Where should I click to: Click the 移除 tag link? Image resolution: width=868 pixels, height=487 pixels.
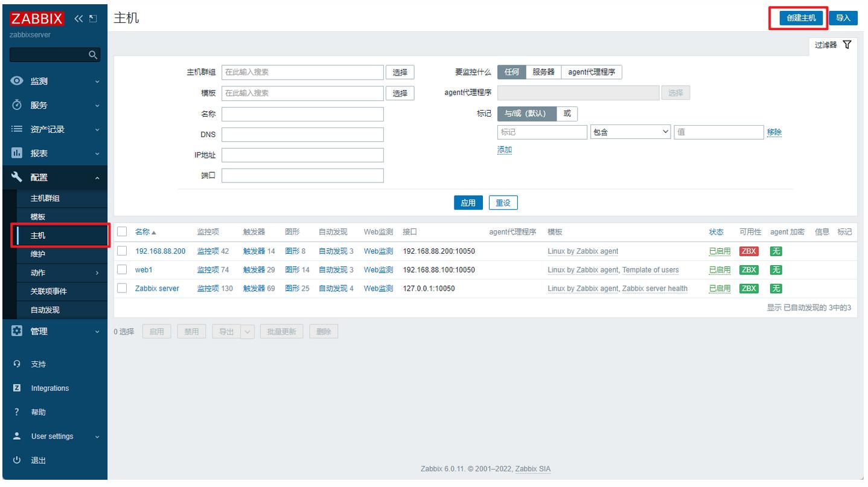pyautogui.click(x=774, y=132)
